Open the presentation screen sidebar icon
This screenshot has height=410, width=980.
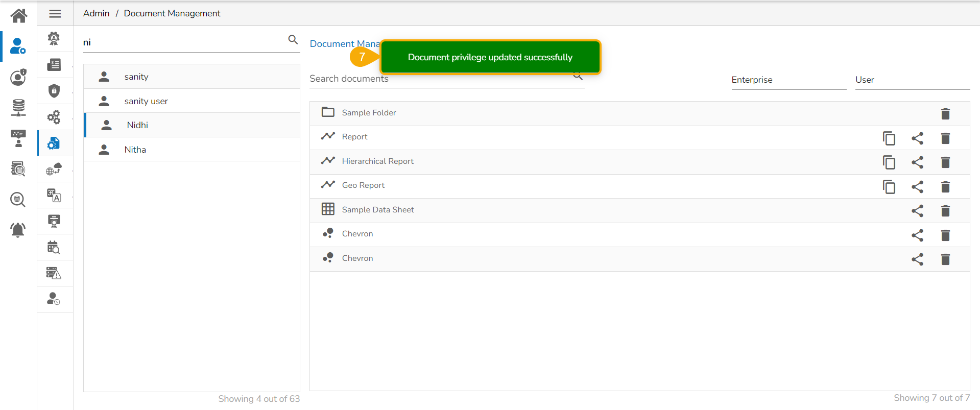18,138
